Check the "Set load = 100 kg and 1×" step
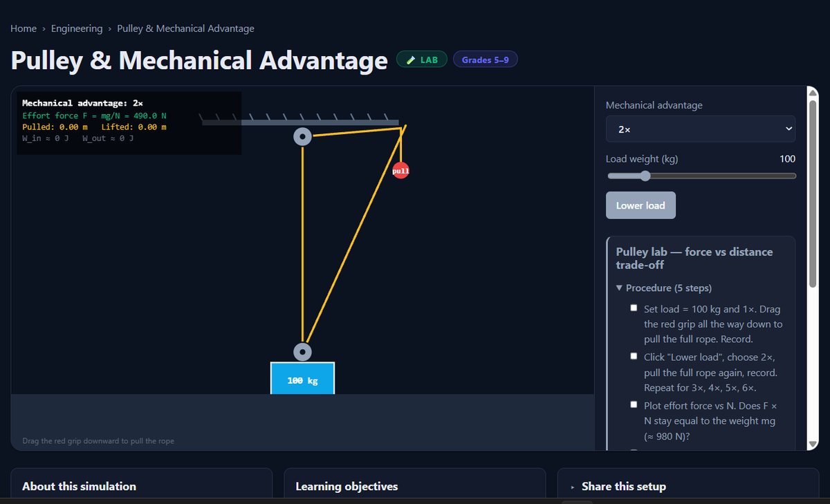The height and width of the screenshot is (504, 830). (x=634, y=308)
